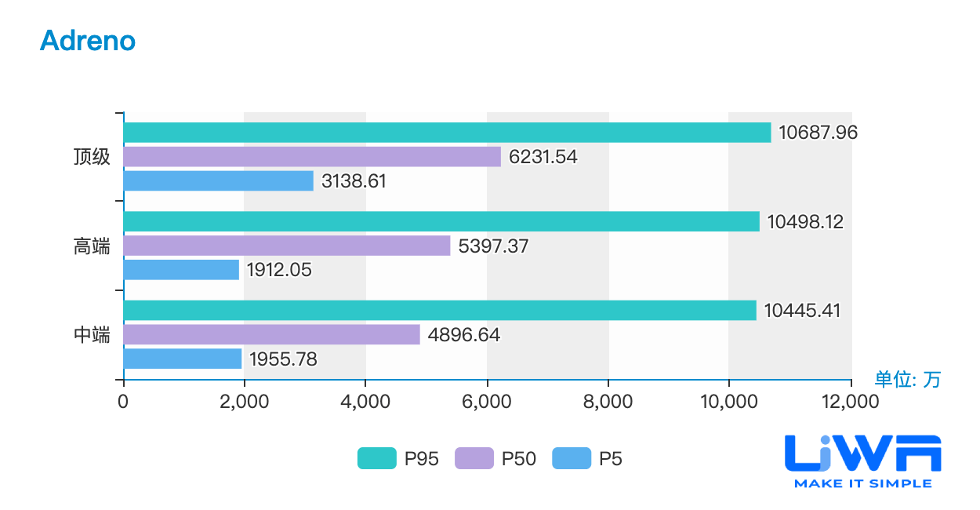
Task: Toggle the P50 legend swatch
Action: point(474,458)
